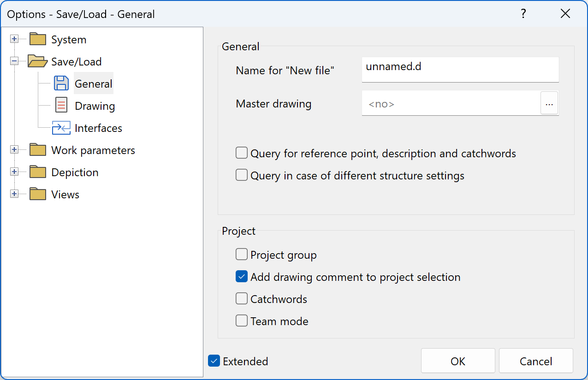
Task: Enable the Project group checkbox
Action: click(x=241, y=254)
